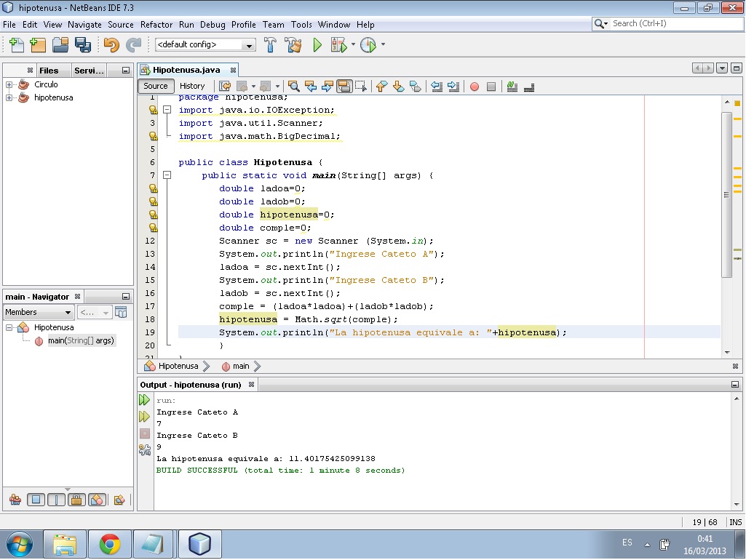Image resolution: width=746 pixels, height=560 pixels.
Task: Toggle highlight search occurrences
Action: click(346, 86)
